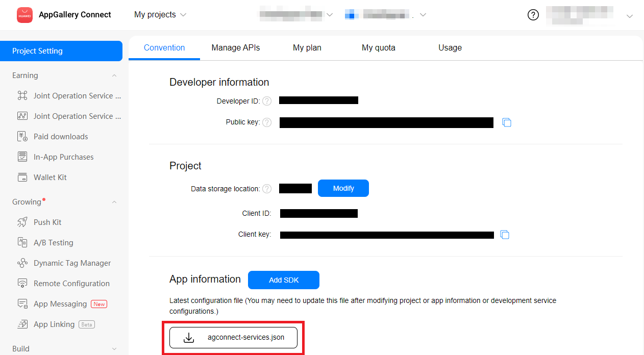Download the agconnect-services.json file

(233, 337)
